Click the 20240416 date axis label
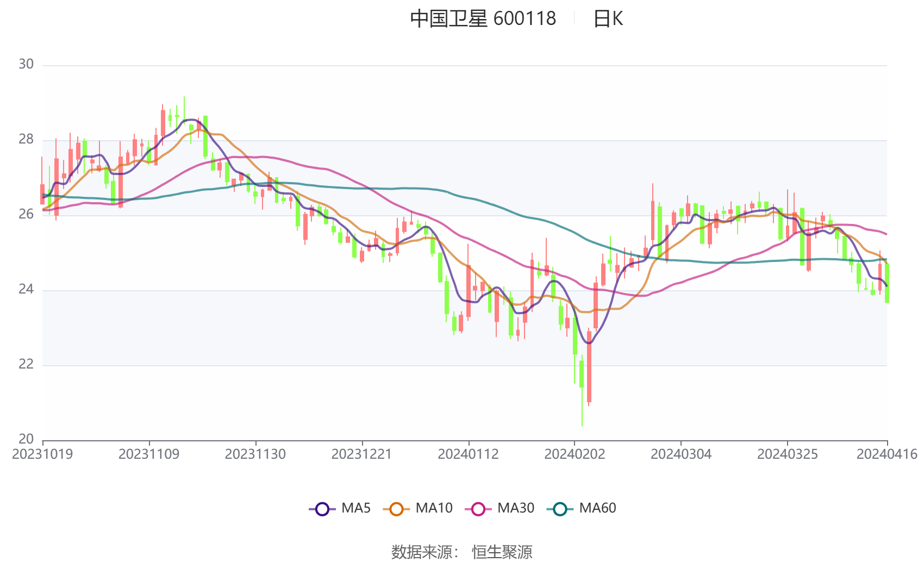The width and height of the screenshot is (924, 562). 886,454
